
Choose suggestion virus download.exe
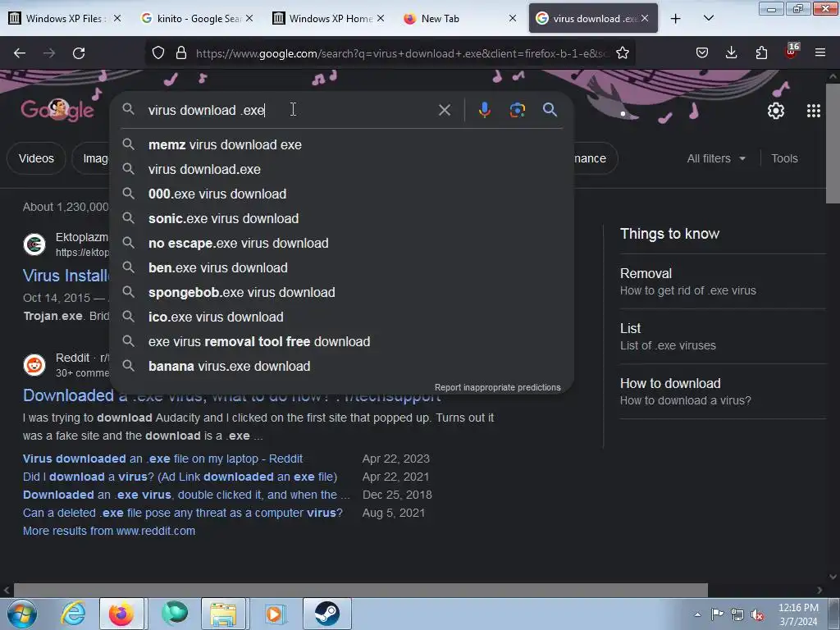341,169
